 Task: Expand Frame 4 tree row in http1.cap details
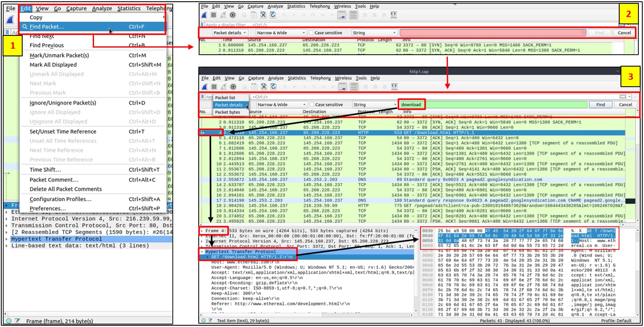202,231
